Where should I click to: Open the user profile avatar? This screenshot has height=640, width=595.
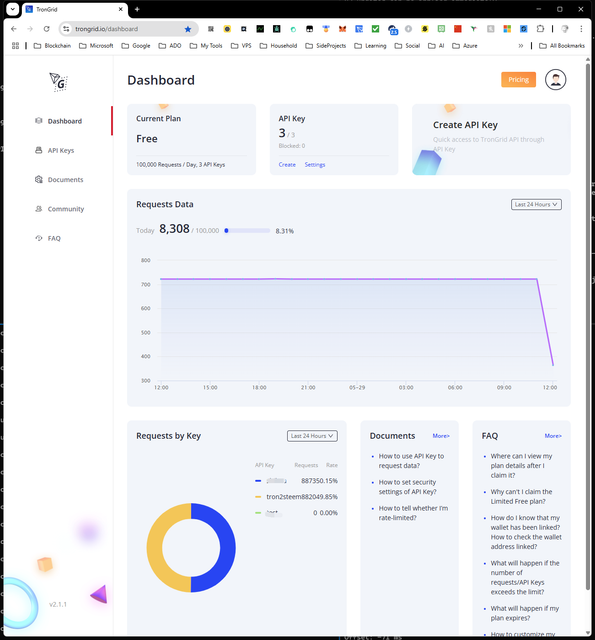[x=555, y=80]
